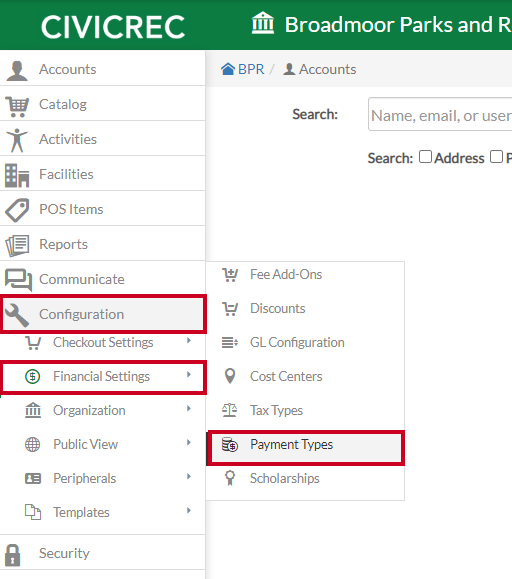Tick the checkbox right of Address
The width and height of the screenshot is (512, 579).
pyautogui.click(x=496, y=157)
